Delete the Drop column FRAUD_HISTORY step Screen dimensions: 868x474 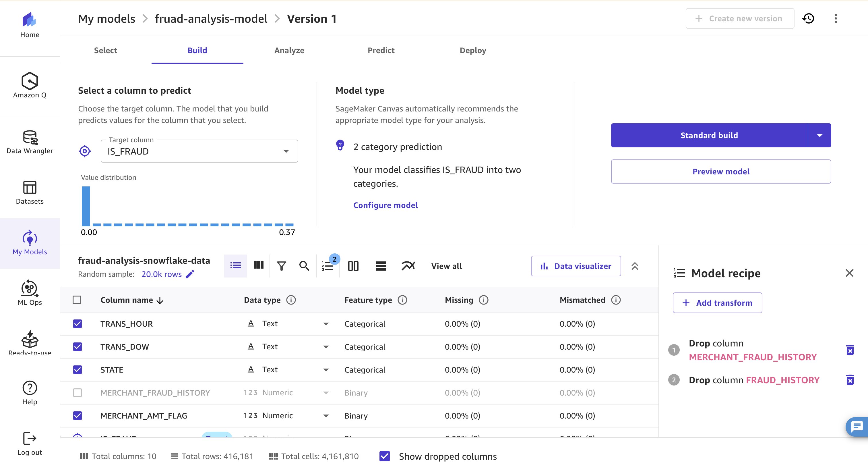pos(850,380)
